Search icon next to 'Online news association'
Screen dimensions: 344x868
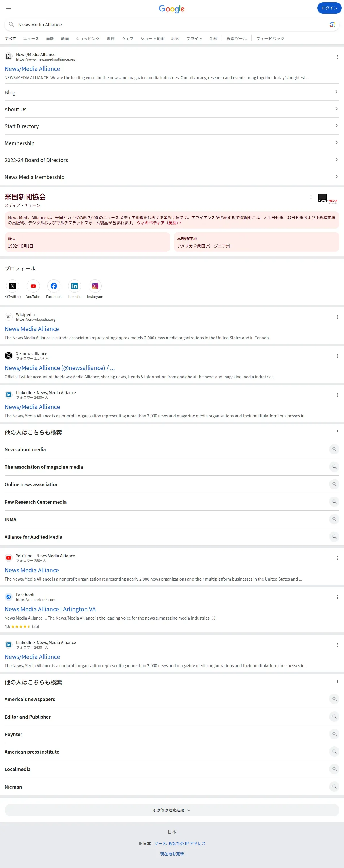pos(334,484)
